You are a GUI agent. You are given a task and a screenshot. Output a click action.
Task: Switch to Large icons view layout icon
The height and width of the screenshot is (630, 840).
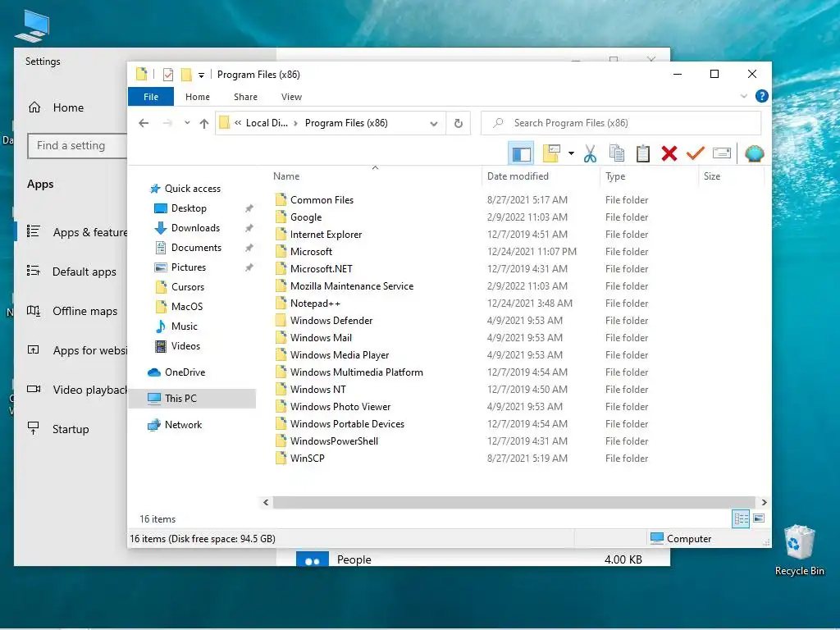759,518
